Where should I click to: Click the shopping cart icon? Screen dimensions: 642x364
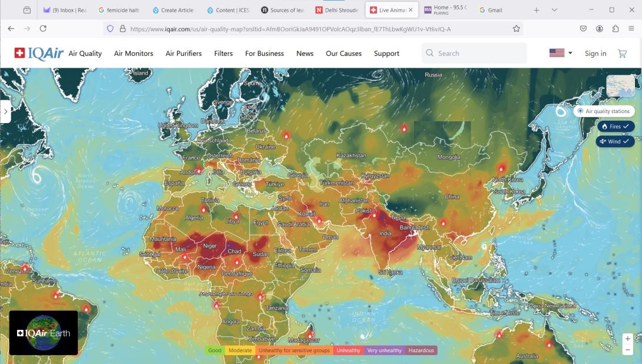622,54
